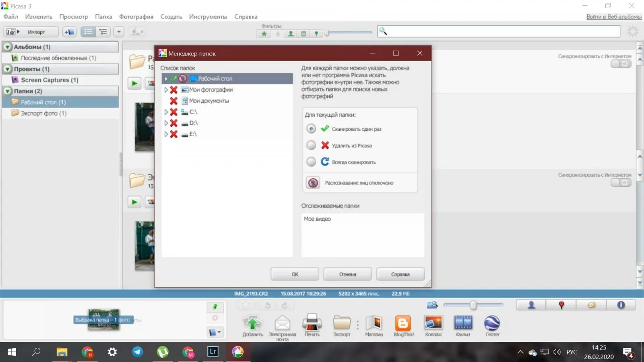Click selected photo thumbnail in tray
This screenshot has width=644, height=362.
pos(104,320)
